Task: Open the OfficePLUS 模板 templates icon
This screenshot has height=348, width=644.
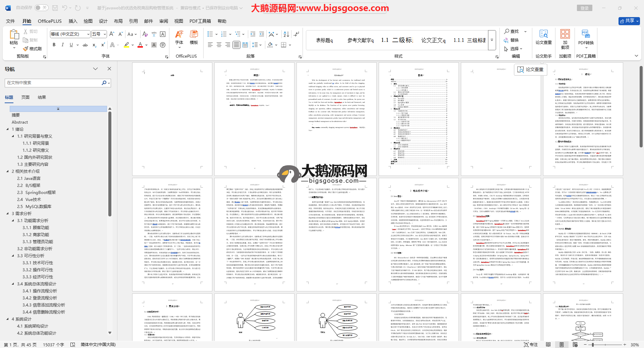Action: [x=194, y=37]
